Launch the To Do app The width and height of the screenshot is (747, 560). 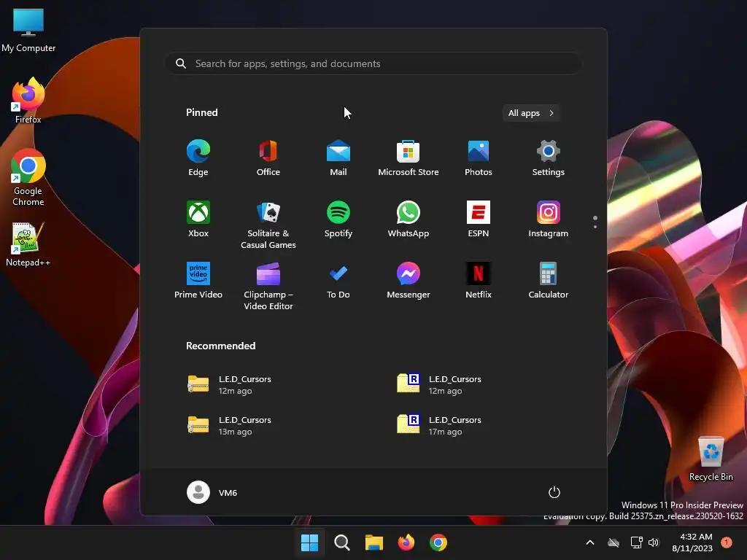coord(338,281)
